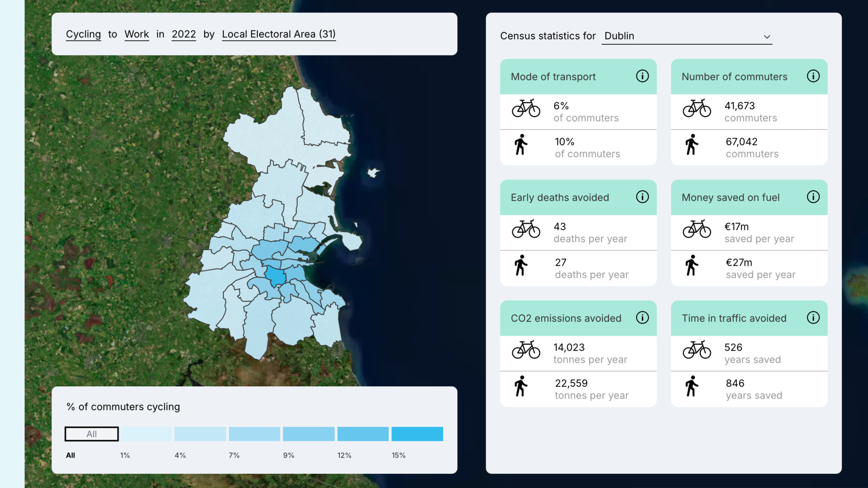Click the '22,559' tonnes per year value
This screenshot has width=868, height=488.
(571, 383)
